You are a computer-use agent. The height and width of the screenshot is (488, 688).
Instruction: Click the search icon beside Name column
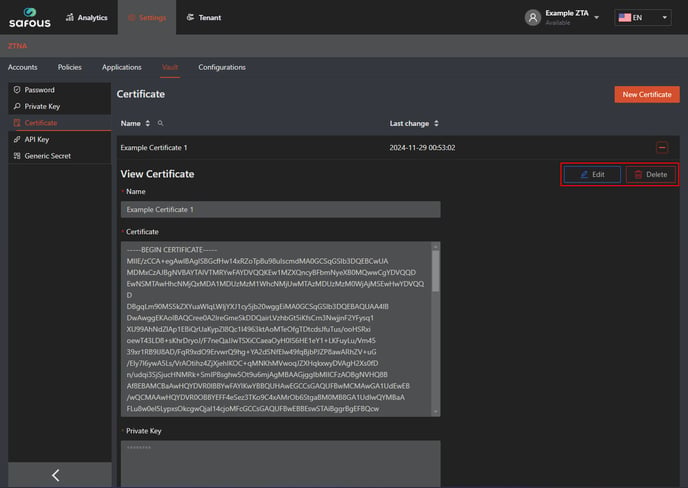[160, 123]
